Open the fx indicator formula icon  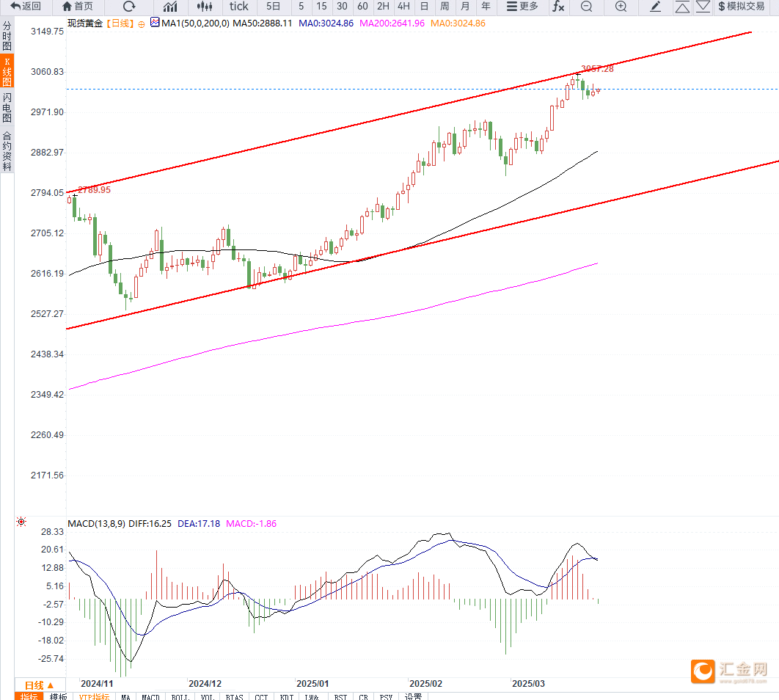pos(558,7)
